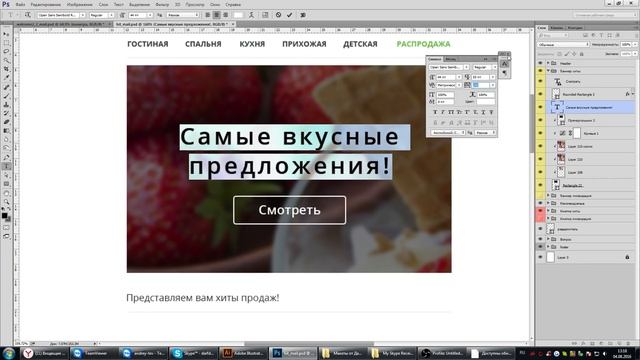Align text right in options bar
The width and height of the screenshot is (640, 360).
point(225,15)
